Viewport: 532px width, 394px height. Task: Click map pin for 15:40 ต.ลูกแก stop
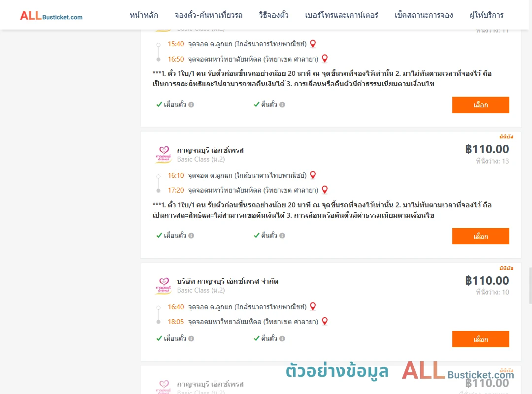(313, 44)
